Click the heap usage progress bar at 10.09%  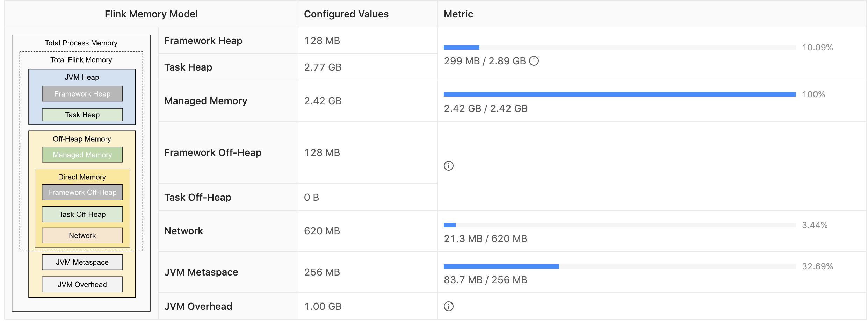click(x=620, y=48)
